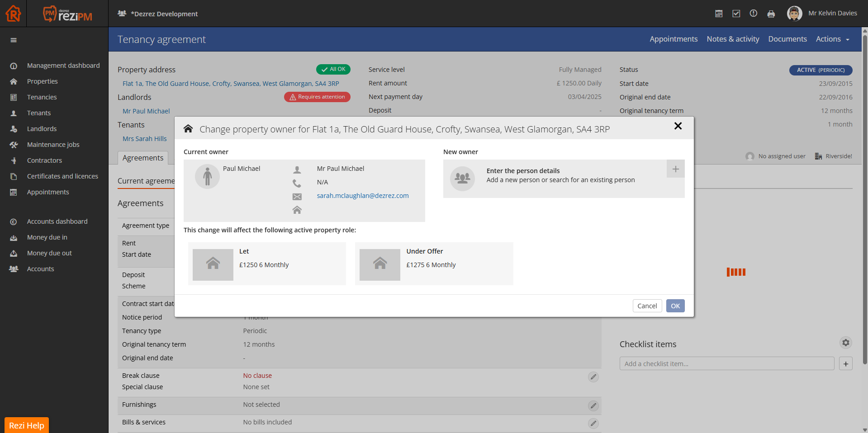Click the Tenants person sidebar icon
Screen dimensions: 868x433
pos(14,113)
